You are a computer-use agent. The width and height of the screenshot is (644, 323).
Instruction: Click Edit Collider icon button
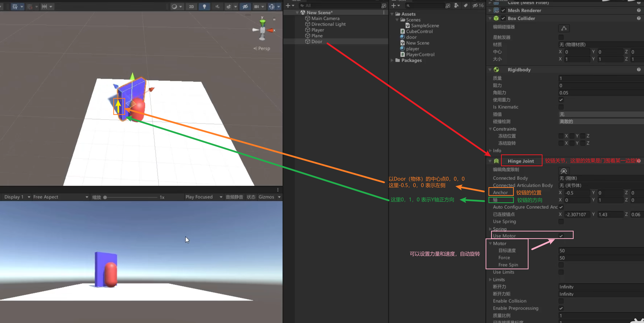[x=564, y=28]
